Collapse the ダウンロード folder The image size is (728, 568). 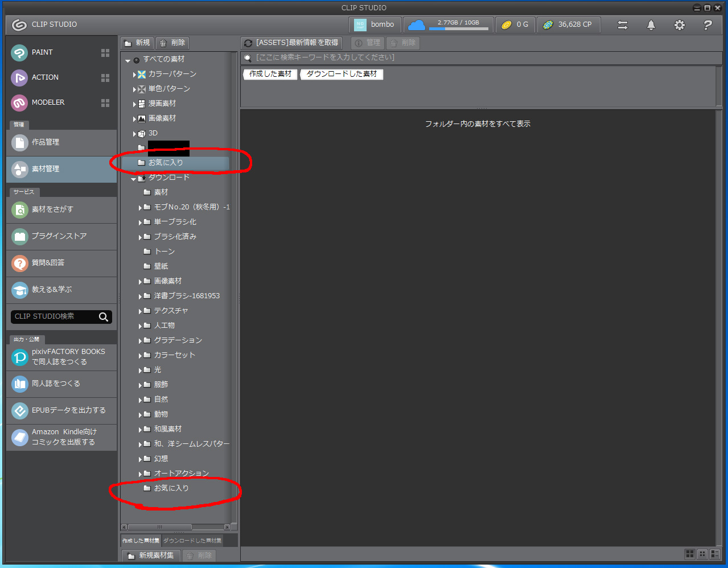134,179
